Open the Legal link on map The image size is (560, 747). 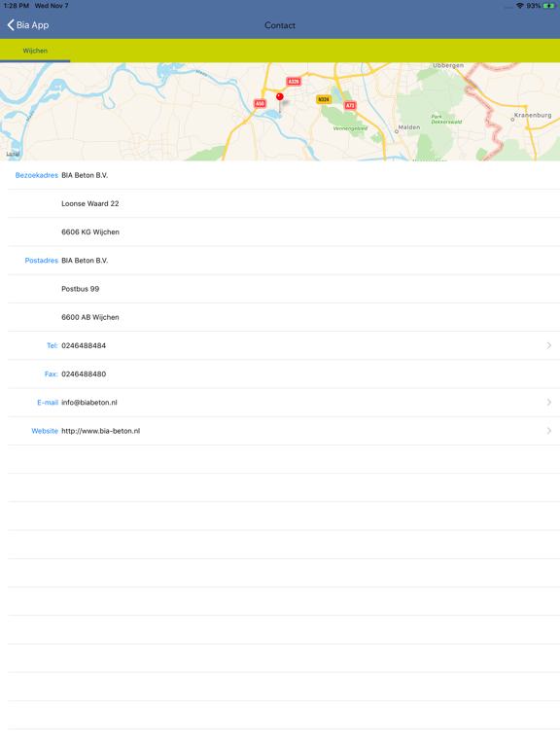(13, 154)
